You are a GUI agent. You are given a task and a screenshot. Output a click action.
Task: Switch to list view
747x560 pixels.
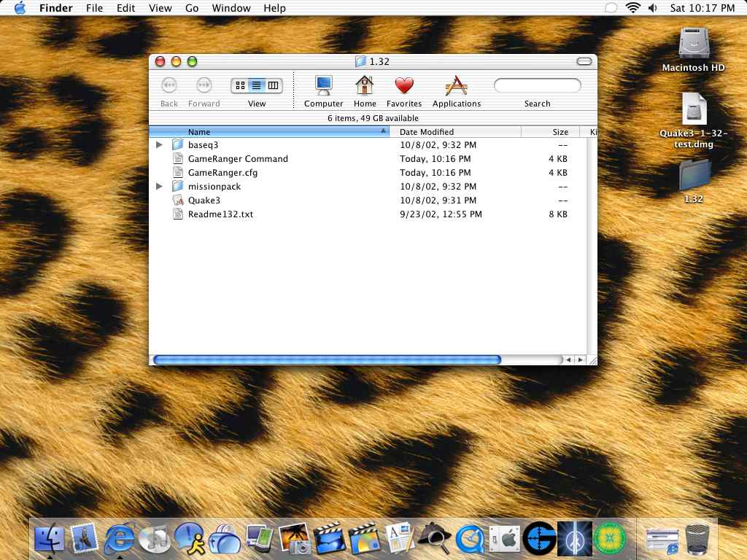click(x=256, y=85)
